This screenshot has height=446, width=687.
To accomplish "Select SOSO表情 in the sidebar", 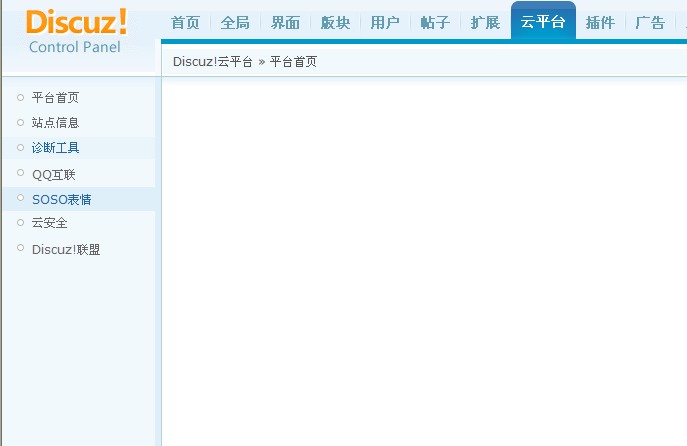I will tap(62, 199).
